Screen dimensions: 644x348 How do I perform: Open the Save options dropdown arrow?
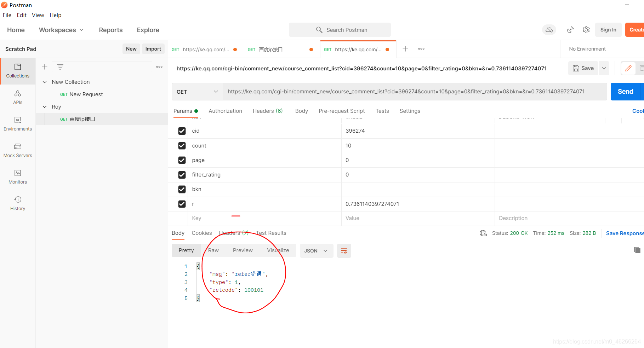point(604,68)
